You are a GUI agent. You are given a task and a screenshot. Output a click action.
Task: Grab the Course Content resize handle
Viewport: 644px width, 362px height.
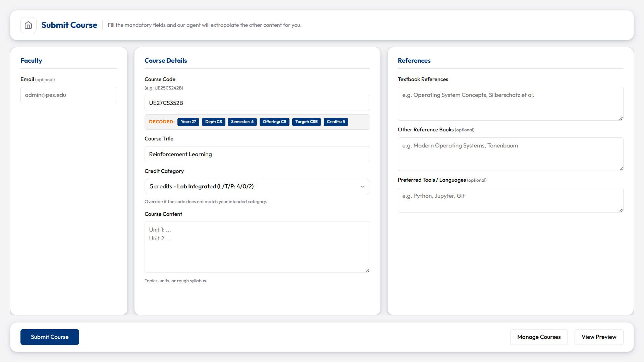pos(368,270)
